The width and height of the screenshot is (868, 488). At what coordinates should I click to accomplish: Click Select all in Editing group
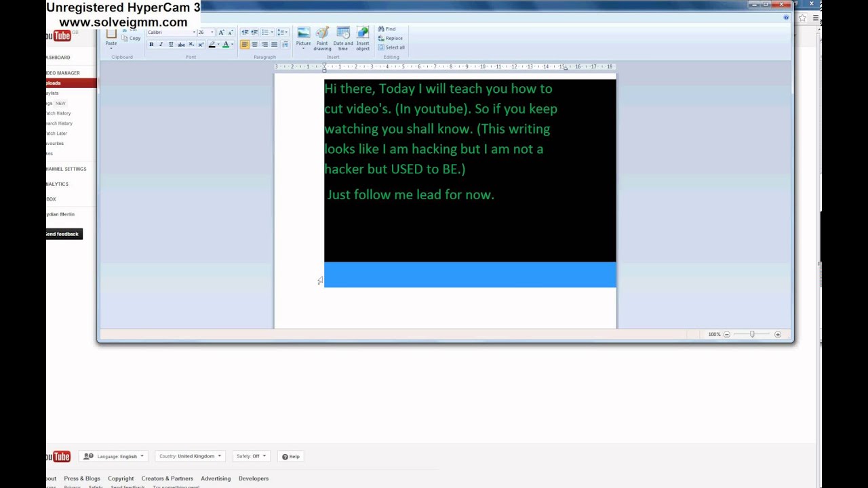click(392, 47)
